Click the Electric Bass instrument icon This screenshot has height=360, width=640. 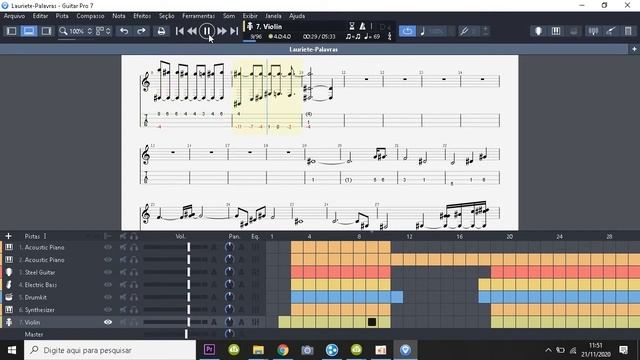[9, 284]
